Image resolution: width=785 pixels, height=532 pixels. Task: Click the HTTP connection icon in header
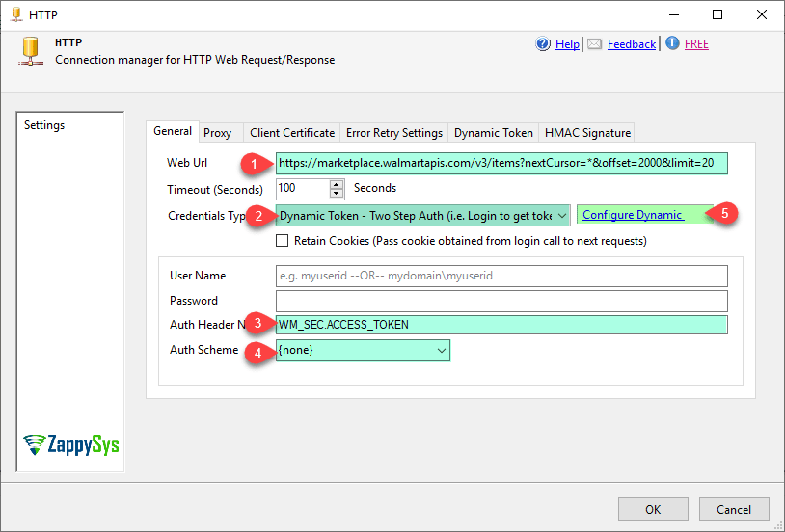(31, 51)
